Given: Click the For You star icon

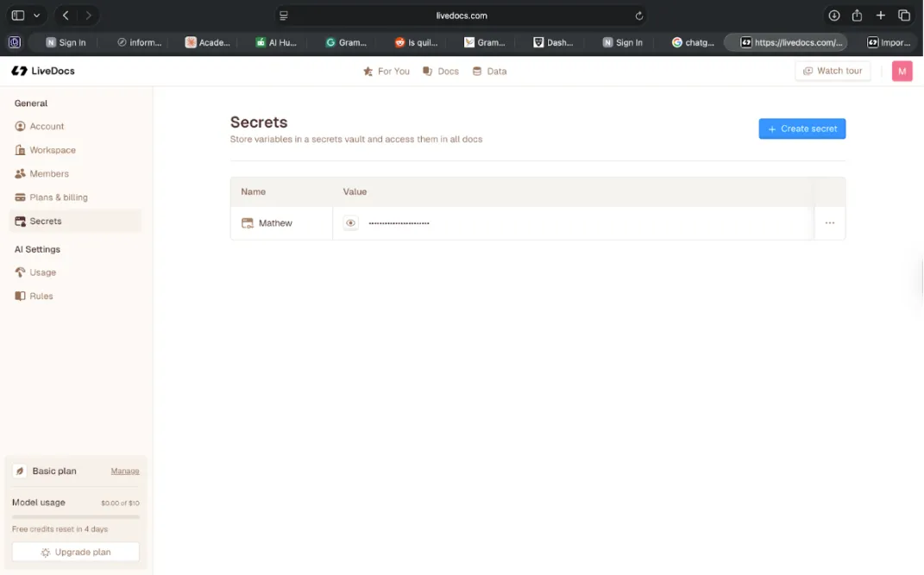Looking at the screenshot, I should click(368, 72).
